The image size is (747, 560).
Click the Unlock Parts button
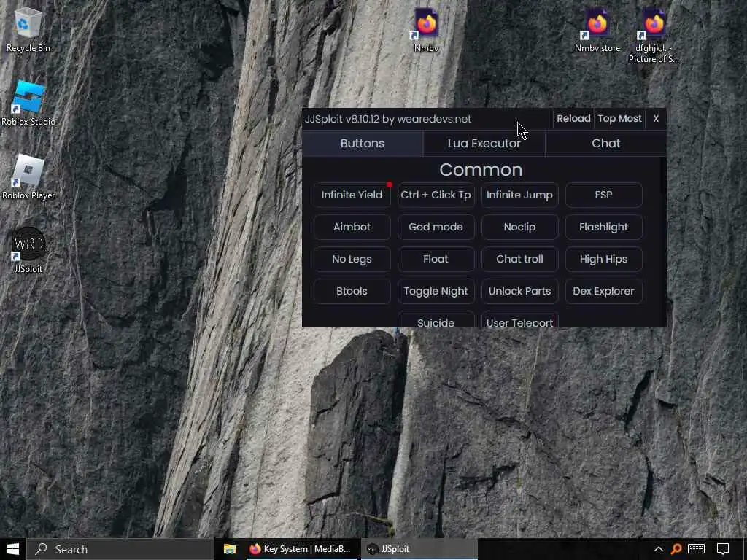519,291
